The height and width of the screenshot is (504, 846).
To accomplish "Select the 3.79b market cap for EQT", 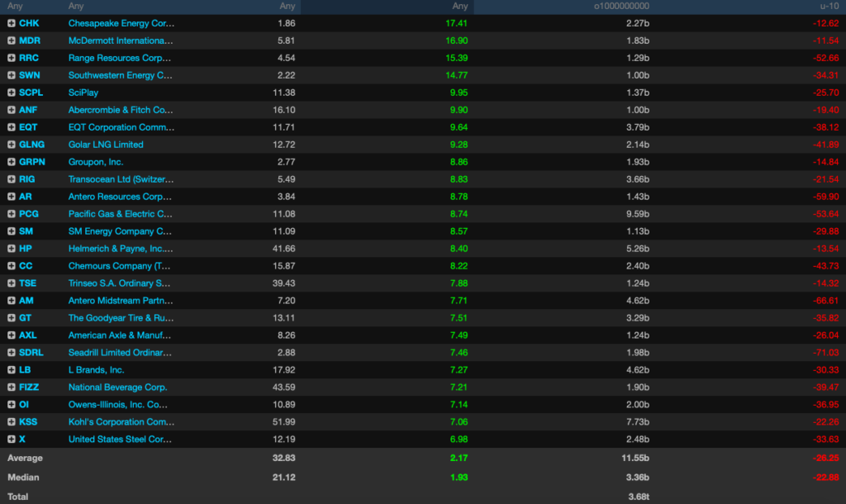I will [638, 127].
